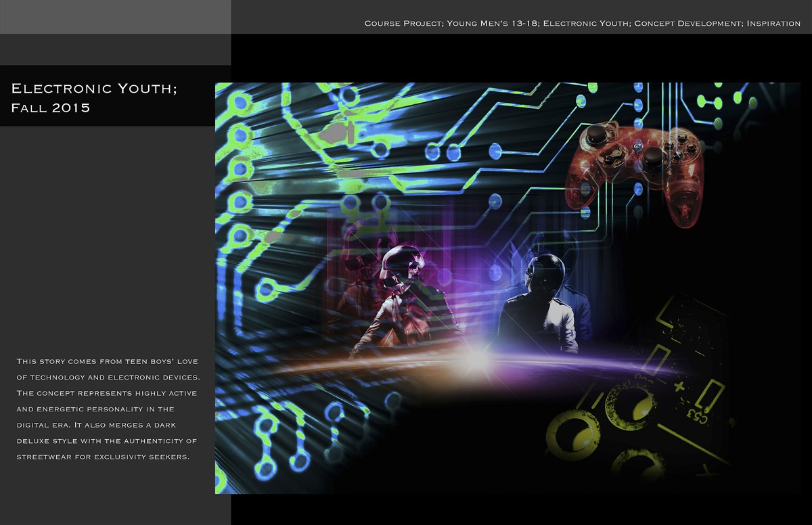
Task: Click the "Electronic Youth;" title text
Action: [x=94, y=88]
